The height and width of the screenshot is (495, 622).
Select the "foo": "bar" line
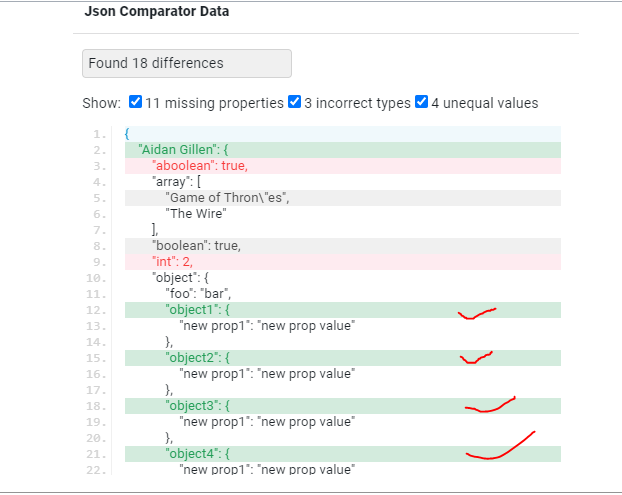pyautogui.click(x=199, y=294)
